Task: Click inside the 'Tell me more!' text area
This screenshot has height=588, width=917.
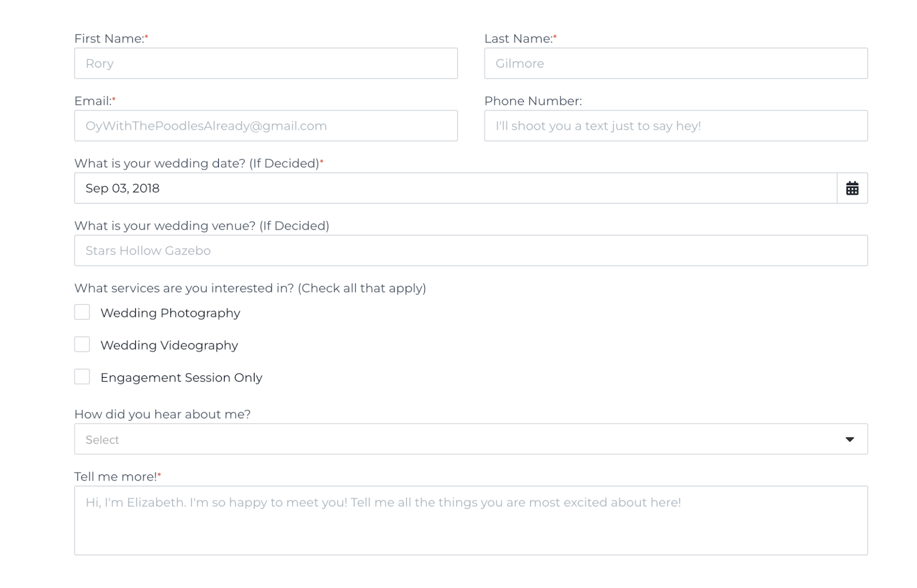Action: point(471,520)
